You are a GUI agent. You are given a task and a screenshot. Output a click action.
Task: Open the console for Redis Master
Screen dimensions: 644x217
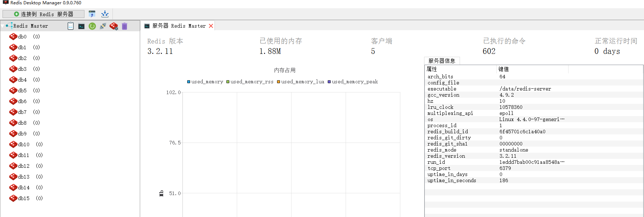coord(82,26)
